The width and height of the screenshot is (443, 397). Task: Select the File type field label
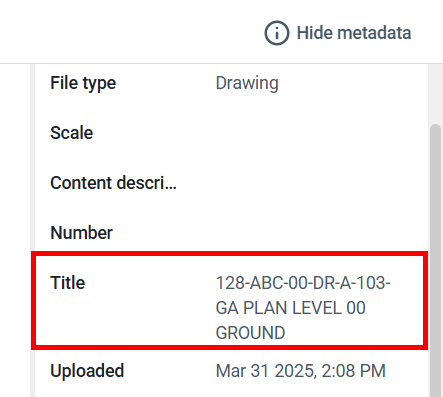tap(83, 83)
